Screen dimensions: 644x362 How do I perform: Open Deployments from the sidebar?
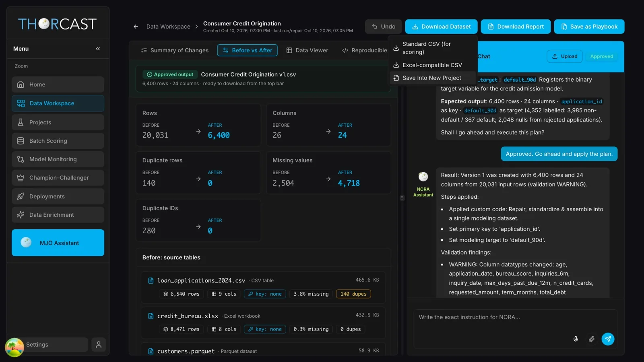58,196
